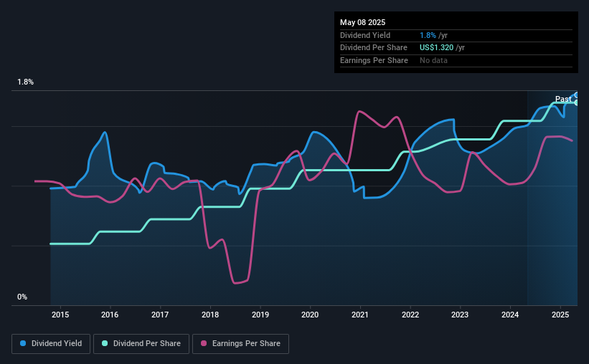Viewport: 589px width, 364px height.
Task: Click the 2023 x-axis label
Action: point(460,315)
